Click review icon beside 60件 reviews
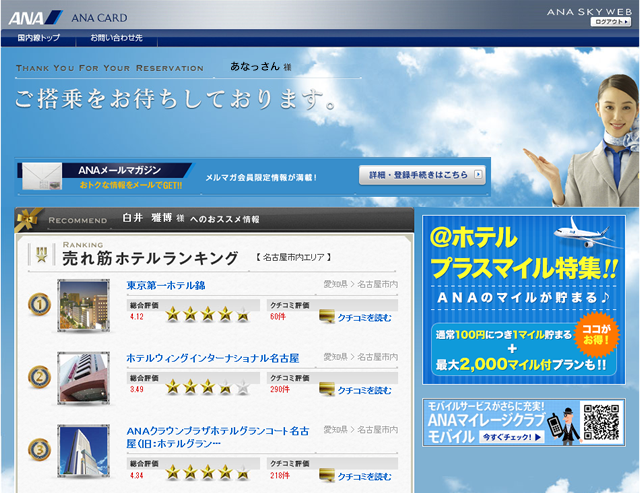Image resolution: width=640 pixels, height=493 pixels. [327, 317]
